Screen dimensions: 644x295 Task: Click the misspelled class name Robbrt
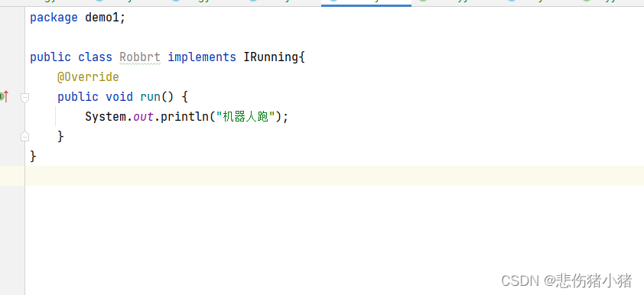pyautogui.click(x=140, y=57)
